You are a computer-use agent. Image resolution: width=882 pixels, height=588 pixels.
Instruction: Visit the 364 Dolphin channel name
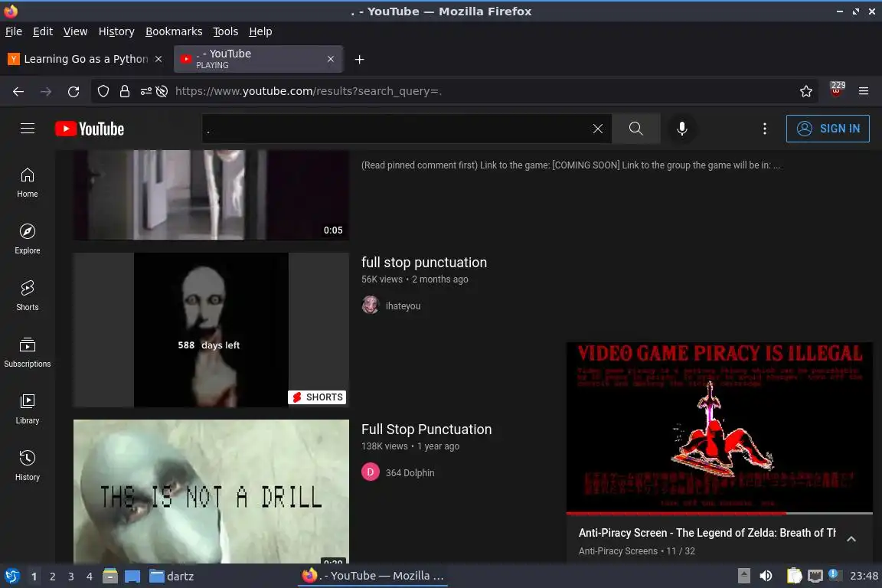pos(410,472)
